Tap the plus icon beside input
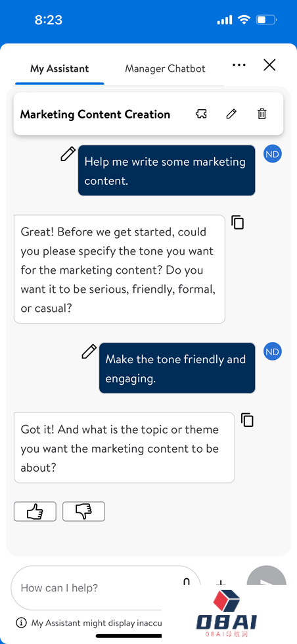 [221, 583]
